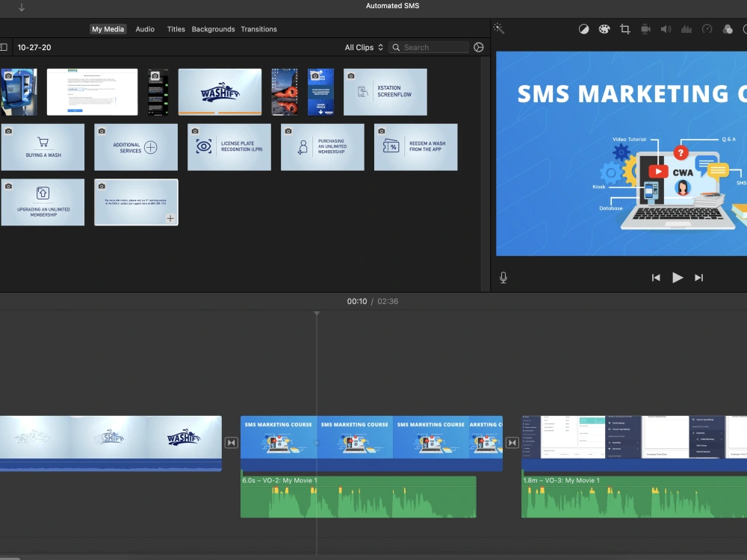This screenshot has width=747, height=560.
Task: Switch to the My Media tab
Action: [x=108, y=29]
